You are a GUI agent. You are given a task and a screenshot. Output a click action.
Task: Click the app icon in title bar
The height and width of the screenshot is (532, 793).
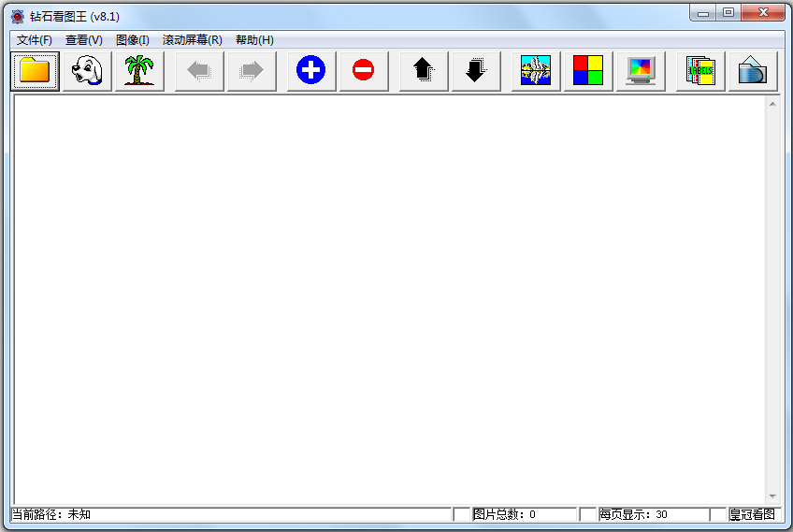pyautogui.click(x=18, y=17)
